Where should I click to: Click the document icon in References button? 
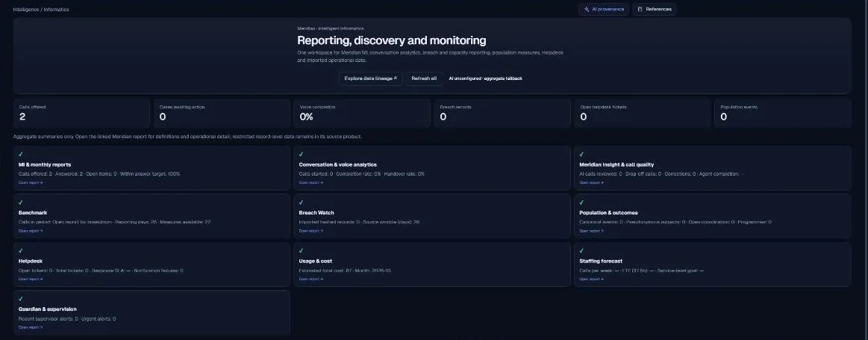point(640,10)
